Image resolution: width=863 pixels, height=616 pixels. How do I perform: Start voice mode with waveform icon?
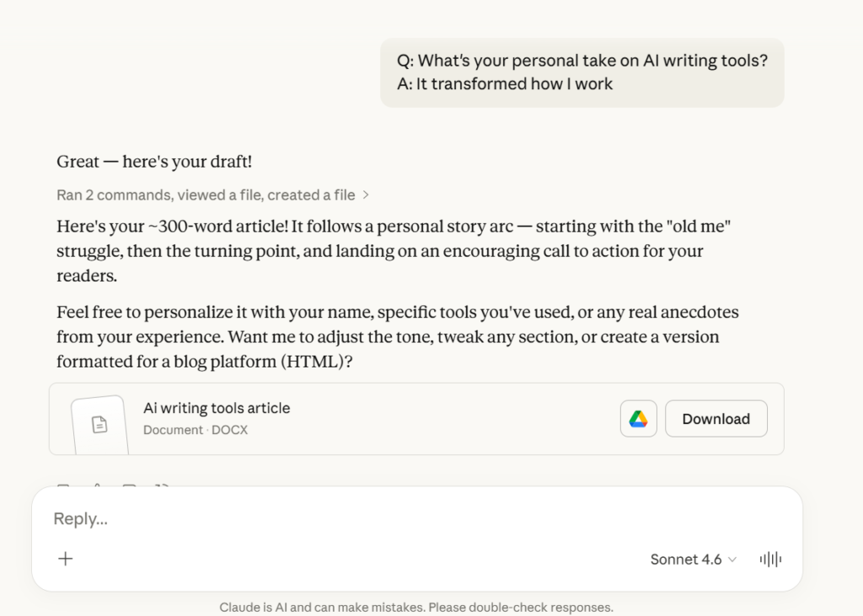(x=770, y=560)
